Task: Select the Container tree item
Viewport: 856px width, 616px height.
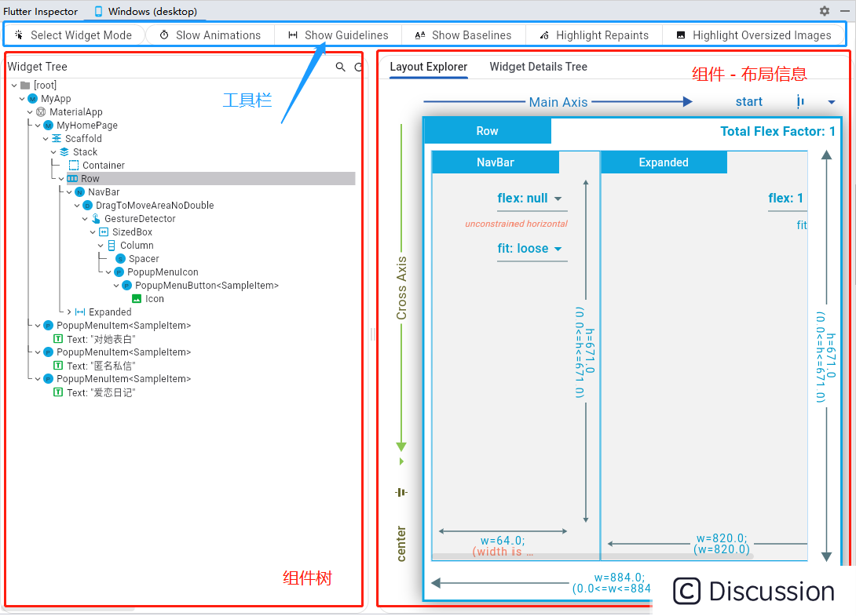Action: coord(103,166)
